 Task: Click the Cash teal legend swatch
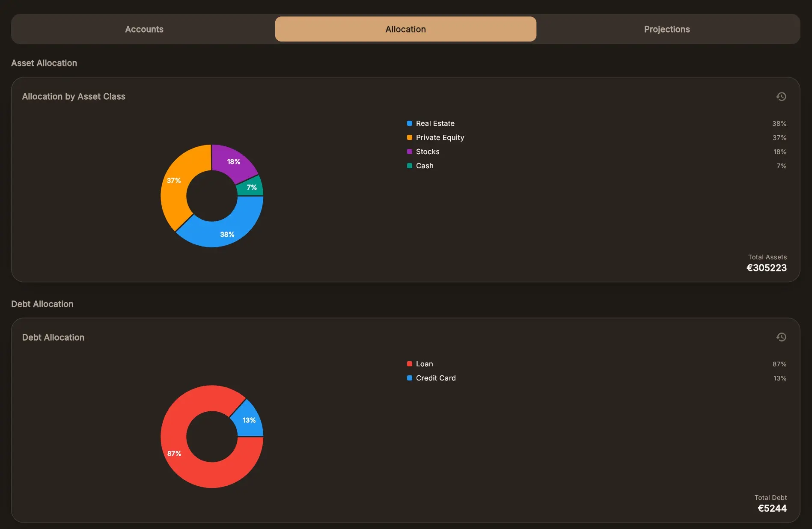click(x=410, y=166)
